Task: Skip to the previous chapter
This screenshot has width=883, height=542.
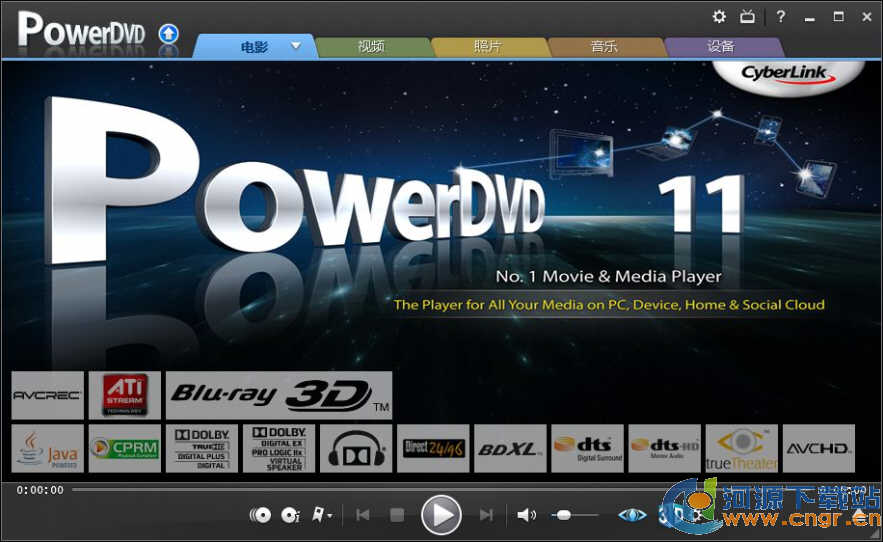Action: [363, 515]
